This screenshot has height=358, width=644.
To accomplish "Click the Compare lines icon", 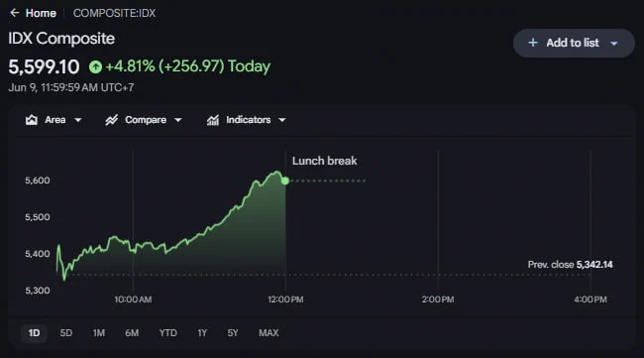I will 111,120.
